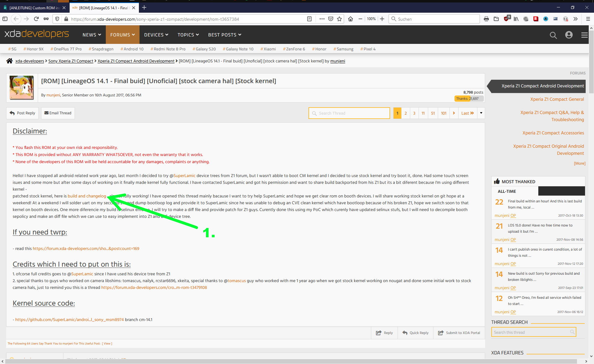The width and height of the screenshot is (594, 364).
Task: Open the XDA user account icon
Action: tap(569, 35)
